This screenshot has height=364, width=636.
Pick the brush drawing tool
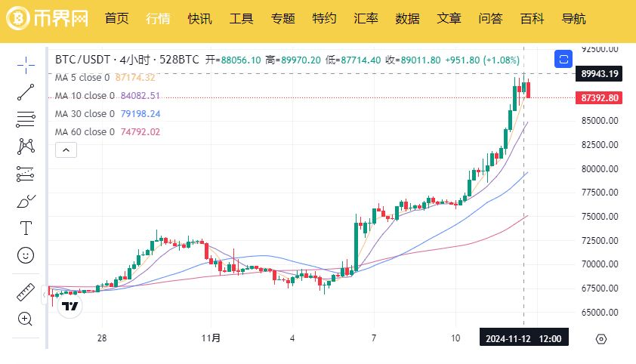(26, 201)
